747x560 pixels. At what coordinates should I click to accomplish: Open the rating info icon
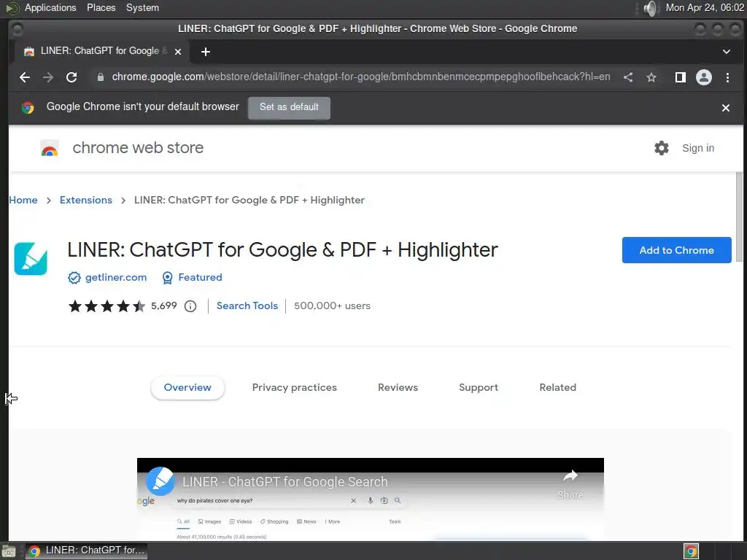point(190,306)
